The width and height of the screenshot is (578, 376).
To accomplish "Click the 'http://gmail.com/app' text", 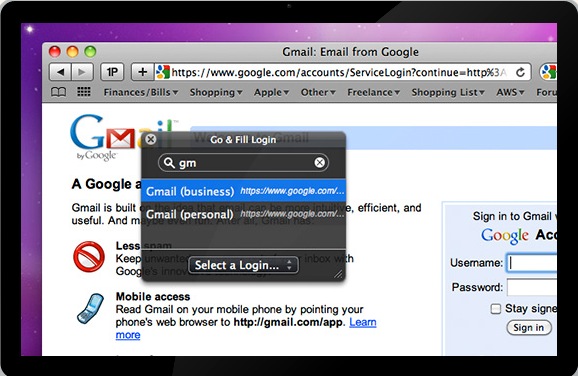I will point(288,322).
